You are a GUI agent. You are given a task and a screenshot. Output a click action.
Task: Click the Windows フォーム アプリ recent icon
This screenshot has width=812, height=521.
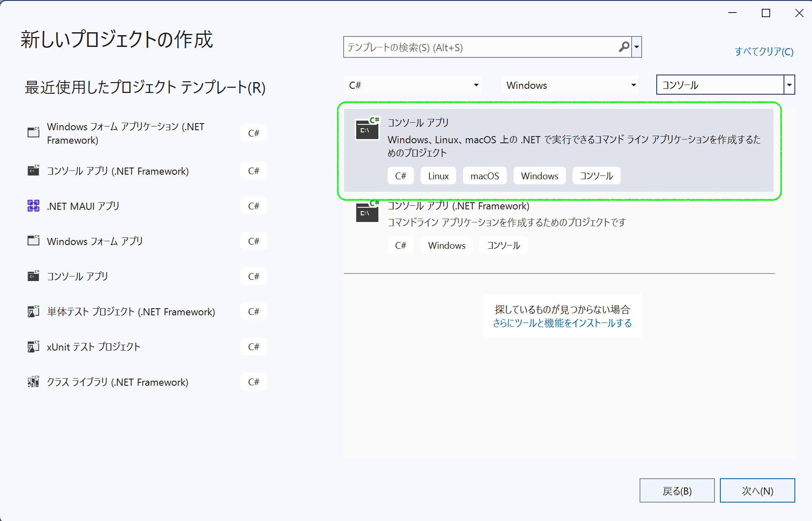tap(33, 241)
